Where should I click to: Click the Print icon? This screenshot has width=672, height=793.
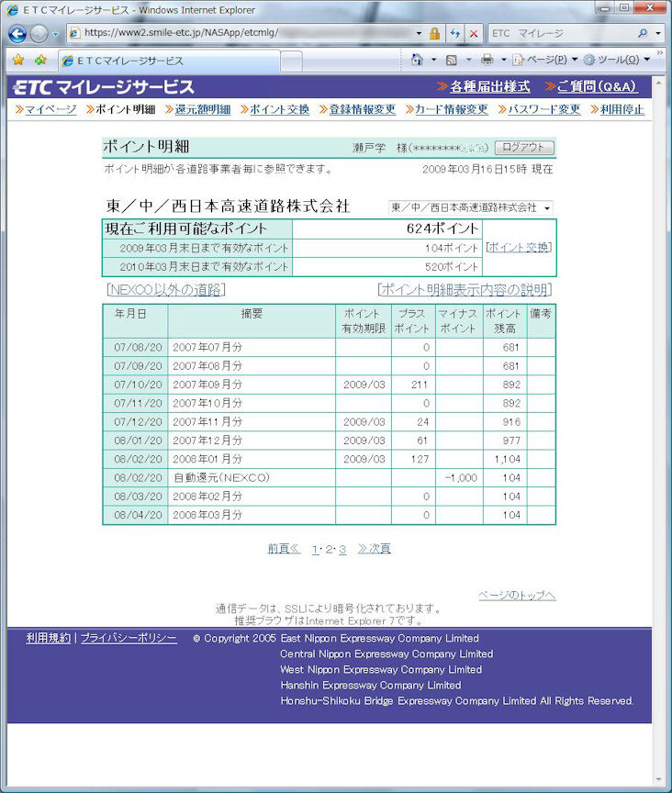[x=487, y=60]
